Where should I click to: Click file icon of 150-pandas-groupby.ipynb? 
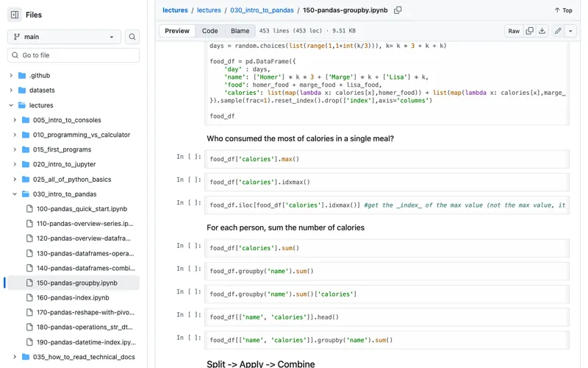(x=29, y=283)
